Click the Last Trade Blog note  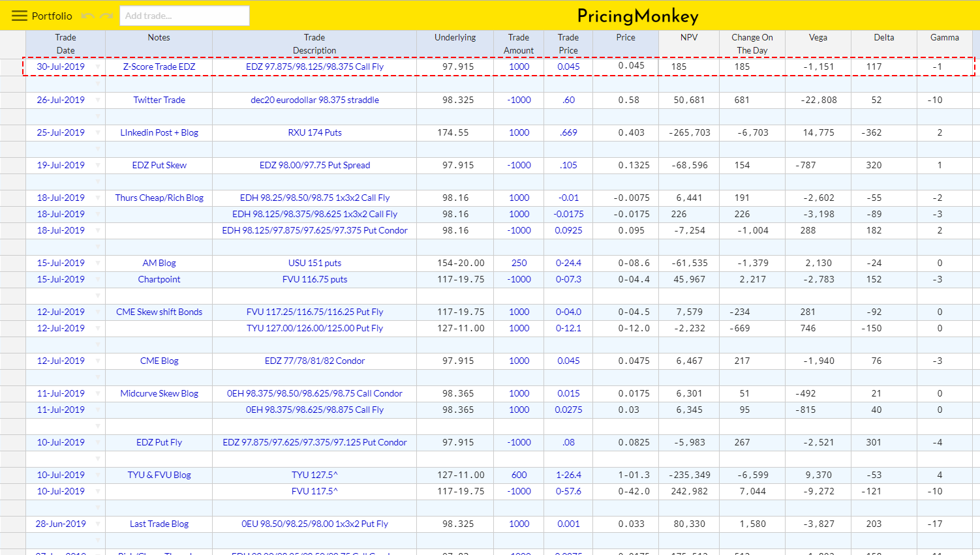point(159,524)
